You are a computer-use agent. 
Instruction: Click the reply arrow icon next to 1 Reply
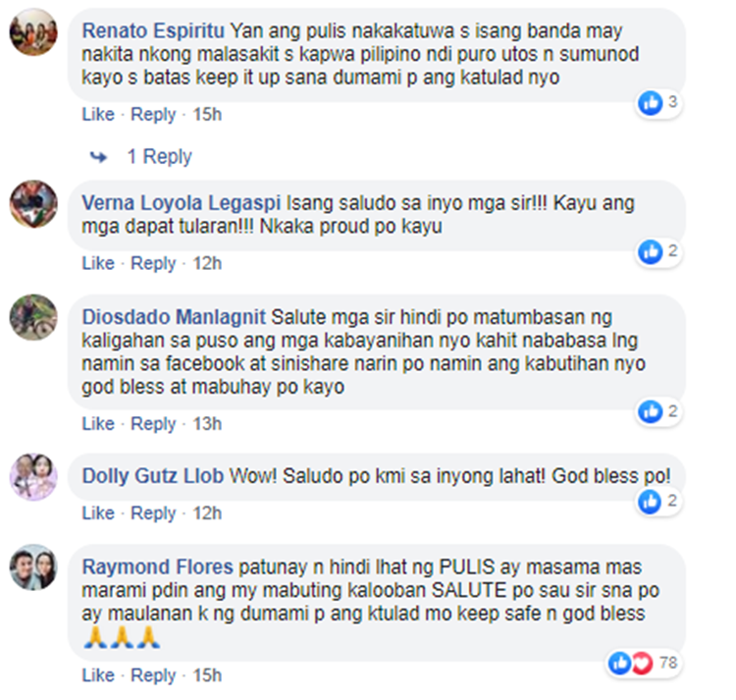[x=98, y=157]
